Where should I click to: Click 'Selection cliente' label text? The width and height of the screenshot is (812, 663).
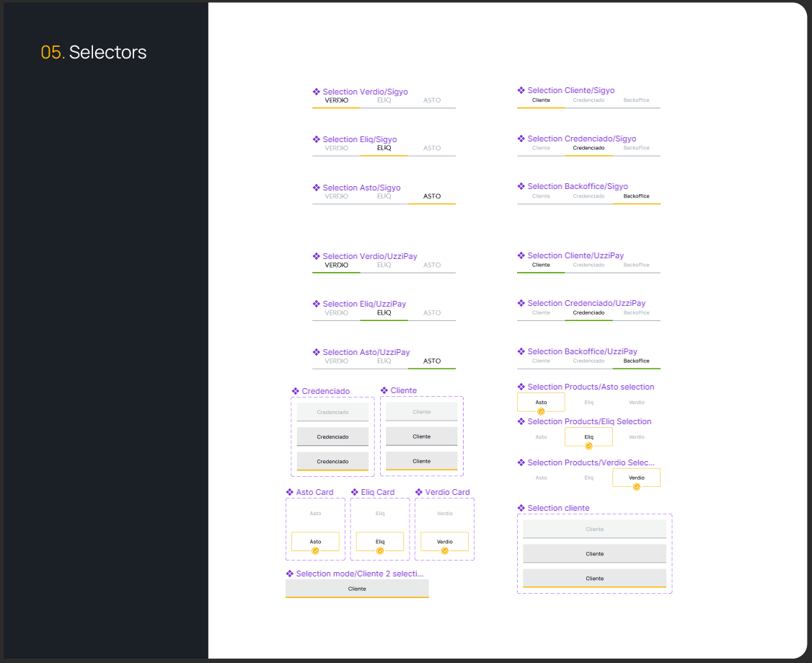(558, 508)
